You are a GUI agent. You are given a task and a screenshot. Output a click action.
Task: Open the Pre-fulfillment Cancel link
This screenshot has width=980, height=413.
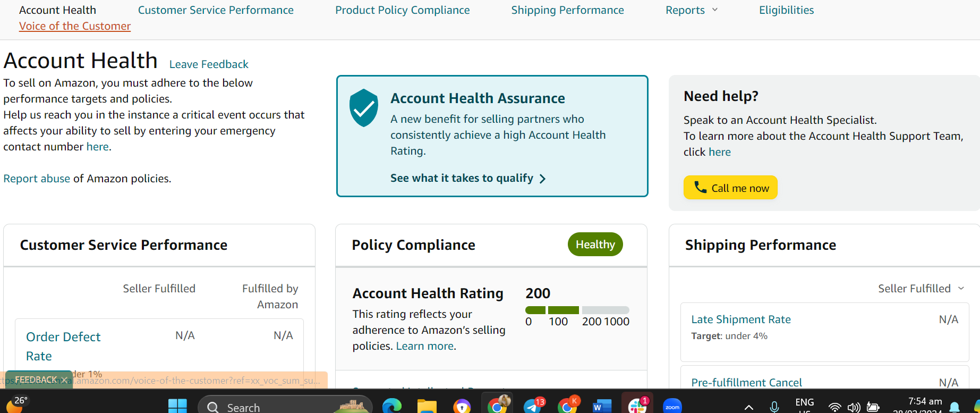pyautogui.click(x=746, y=383)
